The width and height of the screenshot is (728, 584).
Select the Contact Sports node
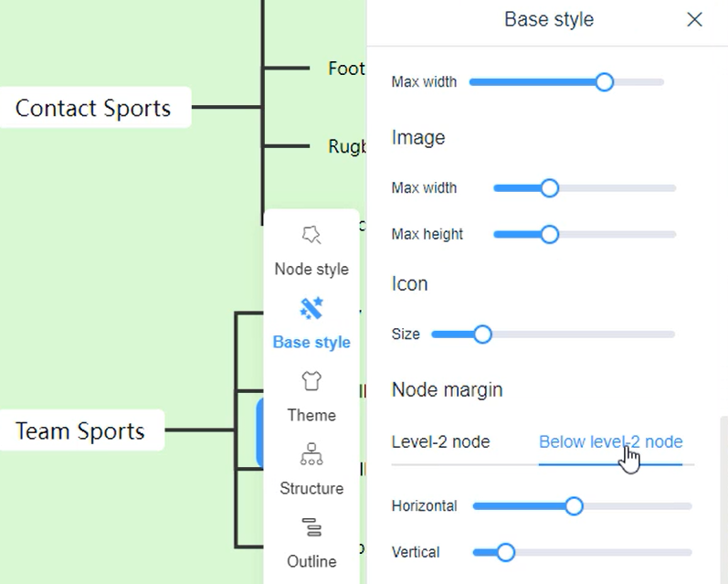(93, 108)
